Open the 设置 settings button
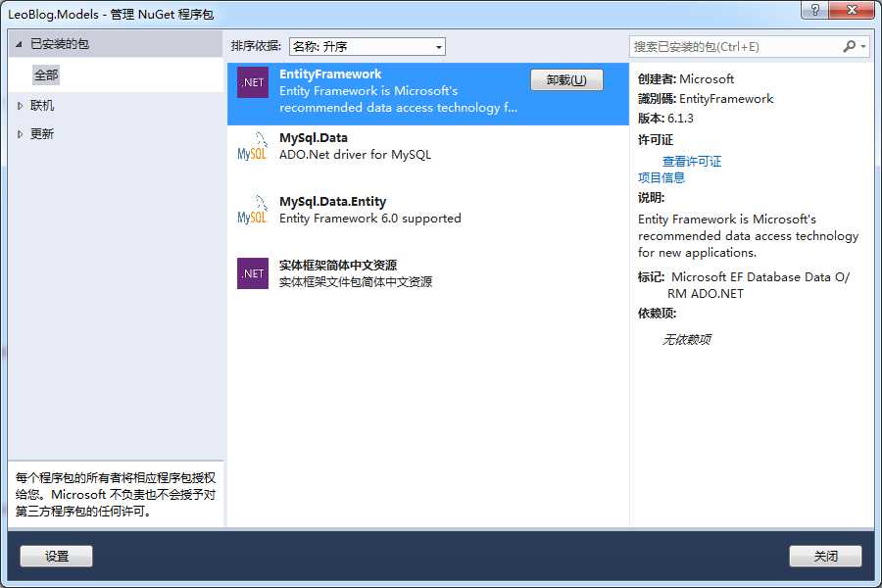 pos(56,556)
